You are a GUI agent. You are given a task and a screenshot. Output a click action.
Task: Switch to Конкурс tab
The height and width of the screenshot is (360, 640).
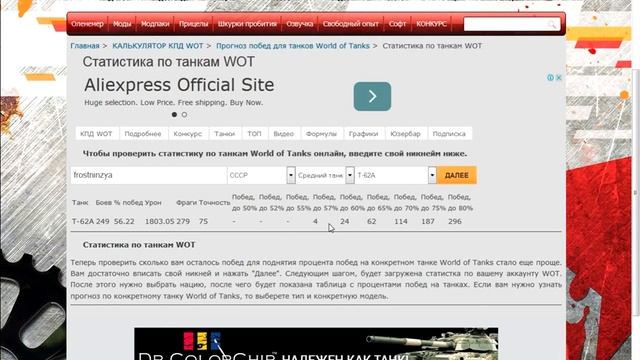coord(188,133)
